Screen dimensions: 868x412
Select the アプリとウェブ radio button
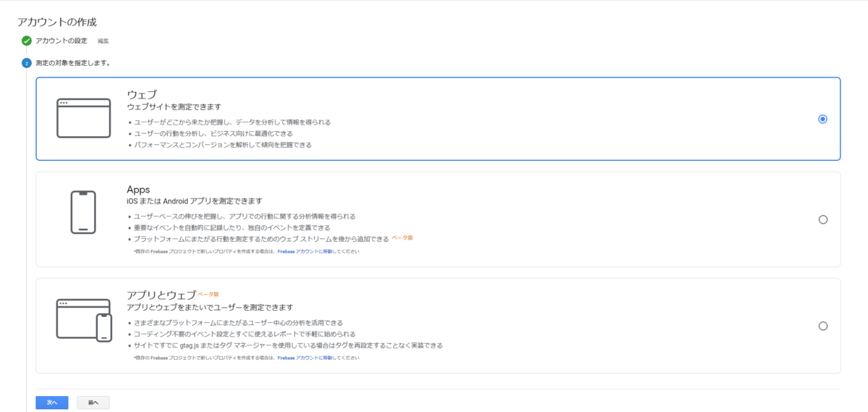pos(822,326)
